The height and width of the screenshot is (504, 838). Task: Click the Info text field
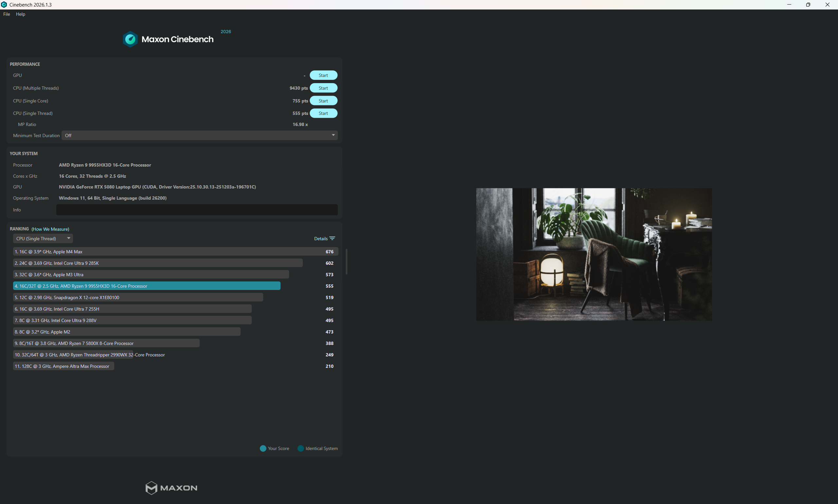pos(197,210)
